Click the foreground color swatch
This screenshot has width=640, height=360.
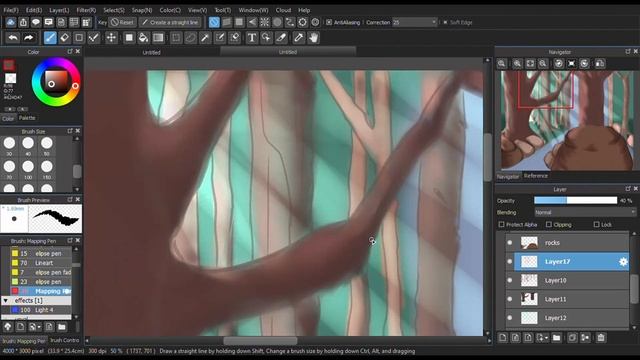(9, 65)
